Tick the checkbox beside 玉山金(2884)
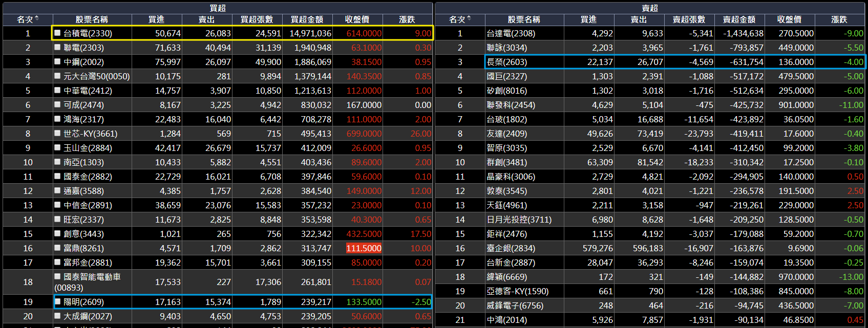 [57, 147]
